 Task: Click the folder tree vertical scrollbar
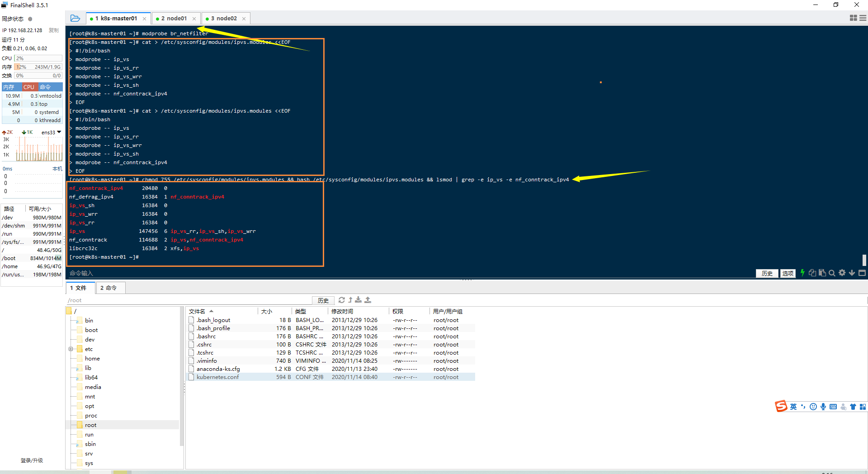(182, 376)
